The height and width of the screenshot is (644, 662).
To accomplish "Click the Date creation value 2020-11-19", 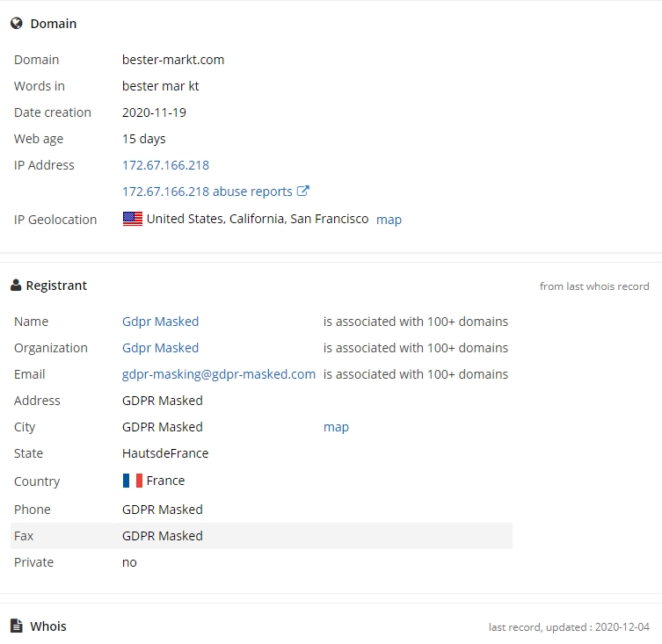I will click(x=154, y=112).
